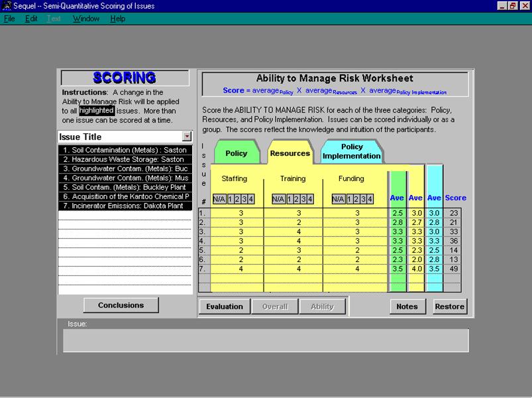Select Funding score 1

click(349, 199)
